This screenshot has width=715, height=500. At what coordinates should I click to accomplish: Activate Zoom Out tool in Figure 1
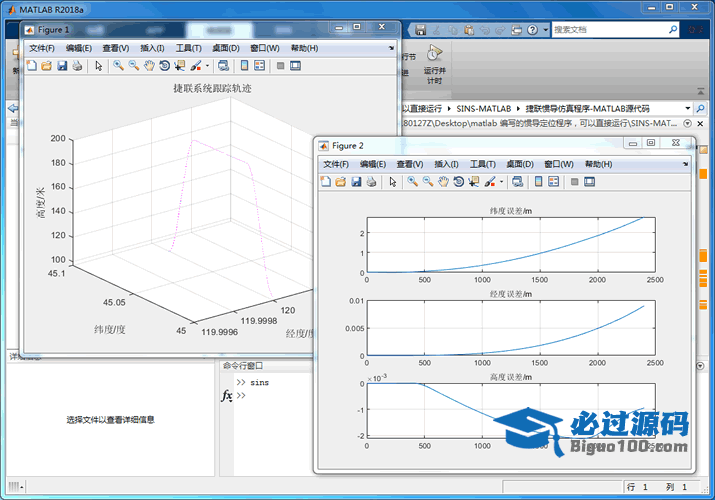tap(134, 66)
